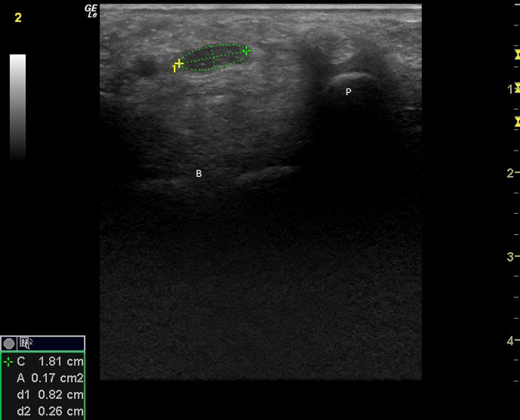520x420 pixels.
Task: Click the 2 cm depth scale mark
Action: 511,173
